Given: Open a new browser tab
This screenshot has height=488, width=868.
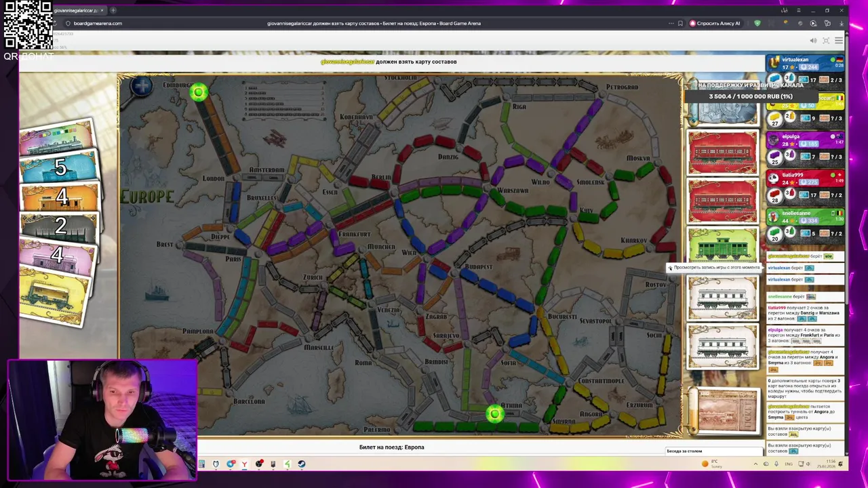Looking at the screenshot, I should pos(113,10).
